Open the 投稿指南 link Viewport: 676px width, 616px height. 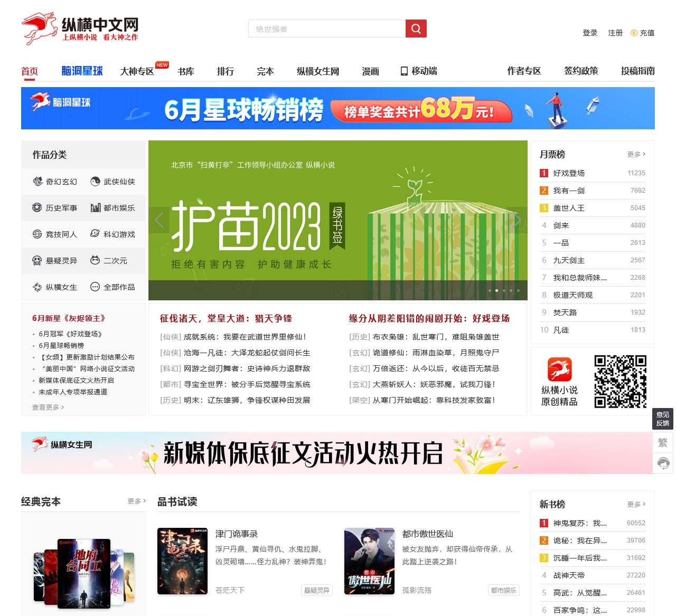point(638,71)
